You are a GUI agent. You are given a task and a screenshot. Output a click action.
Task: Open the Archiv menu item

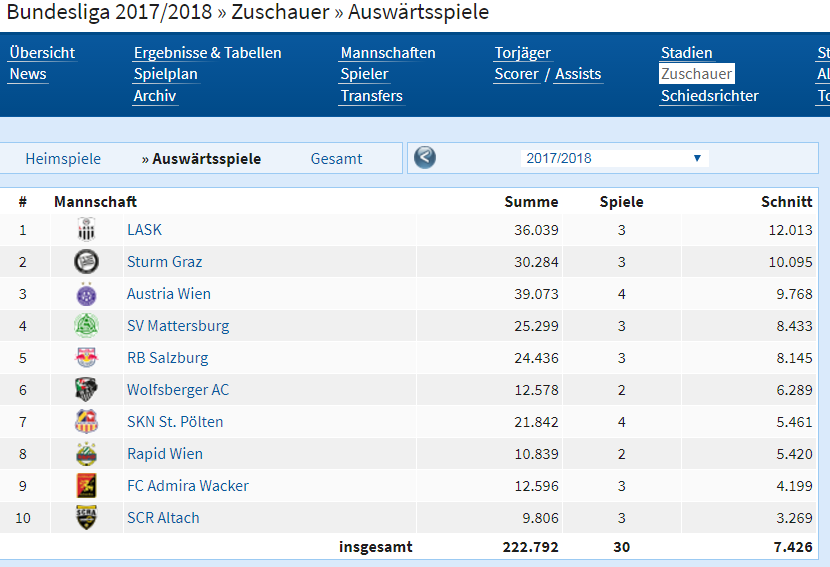[x=155, y=96]
